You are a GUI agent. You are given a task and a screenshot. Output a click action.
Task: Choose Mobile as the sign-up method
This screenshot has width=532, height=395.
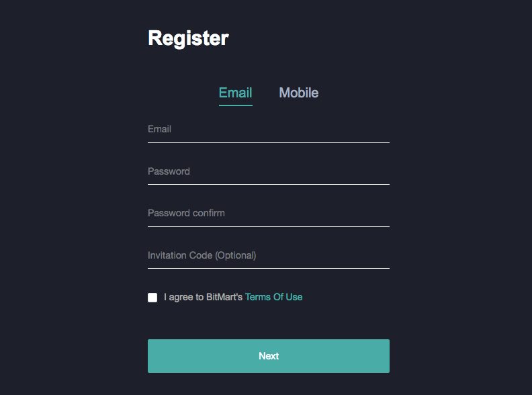298,93
